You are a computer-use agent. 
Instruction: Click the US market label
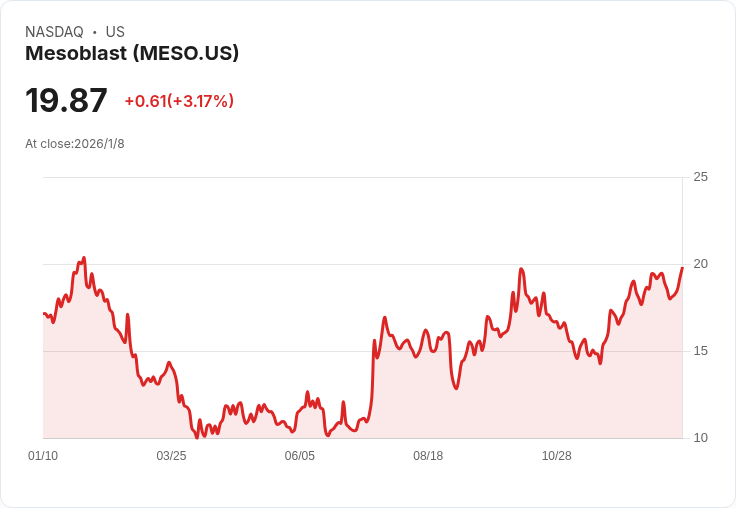[x=115, y=32]
